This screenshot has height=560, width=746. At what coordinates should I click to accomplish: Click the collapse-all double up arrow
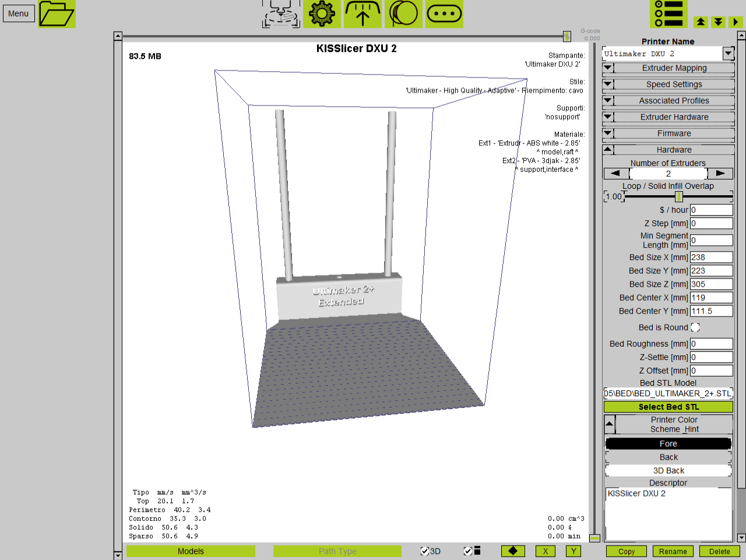point(701,22)
